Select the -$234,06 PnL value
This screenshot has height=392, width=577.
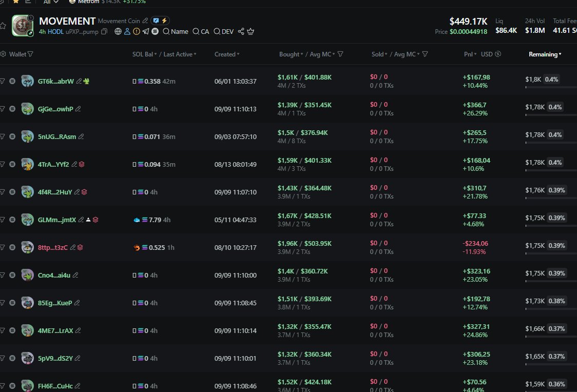coord(475,243)
